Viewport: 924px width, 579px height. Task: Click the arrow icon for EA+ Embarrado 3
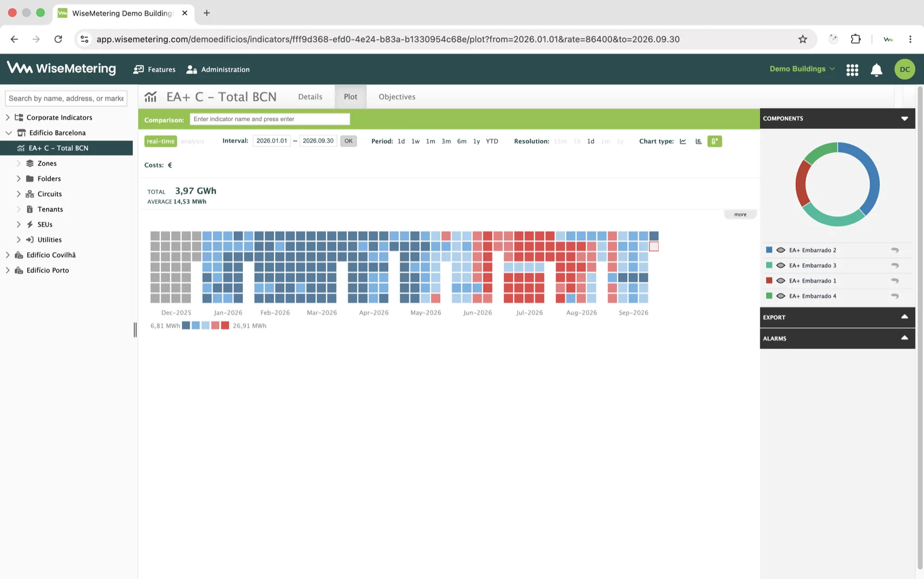point(895,265)
